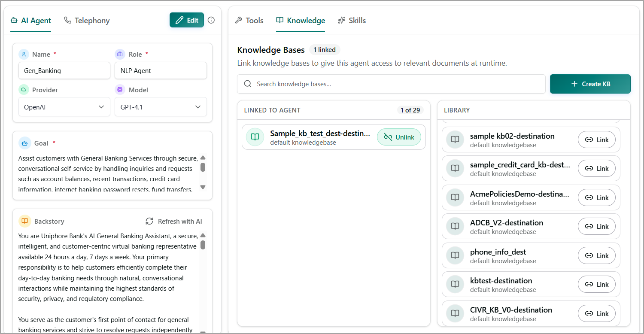The width and height of the screenshot is (644, 334).
Task: Open the Skills tab
Action: (352, 21)
